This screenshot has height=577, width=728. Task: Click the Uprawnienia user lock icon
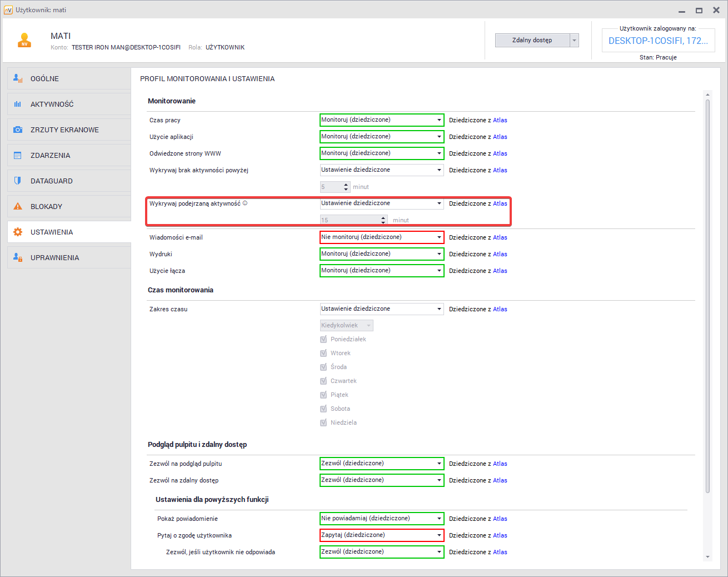[18, 257]
